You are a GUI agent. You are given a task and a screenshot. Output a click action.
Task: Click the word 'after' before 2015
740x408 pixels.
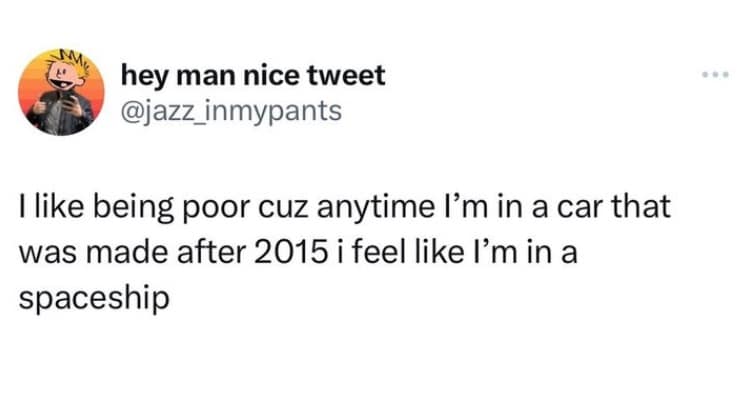(x=205, y=254)
